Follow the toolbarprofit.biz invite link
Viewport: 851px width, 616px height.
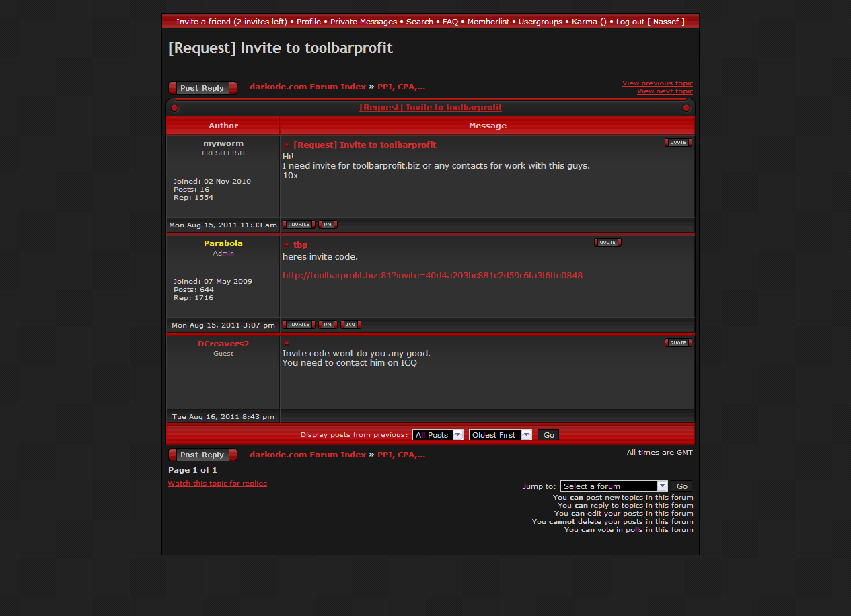(x=433, y=276)
